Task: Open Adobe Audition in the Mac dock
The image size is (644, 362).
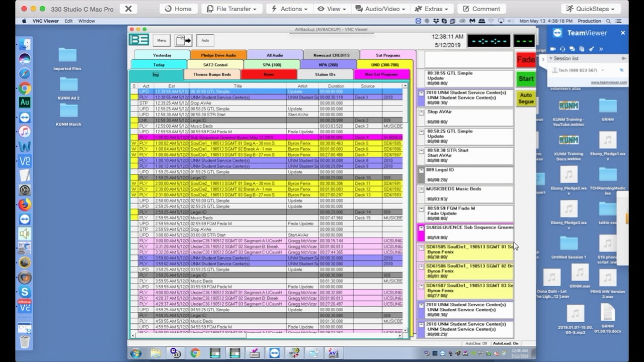Action: pos(25,103)
